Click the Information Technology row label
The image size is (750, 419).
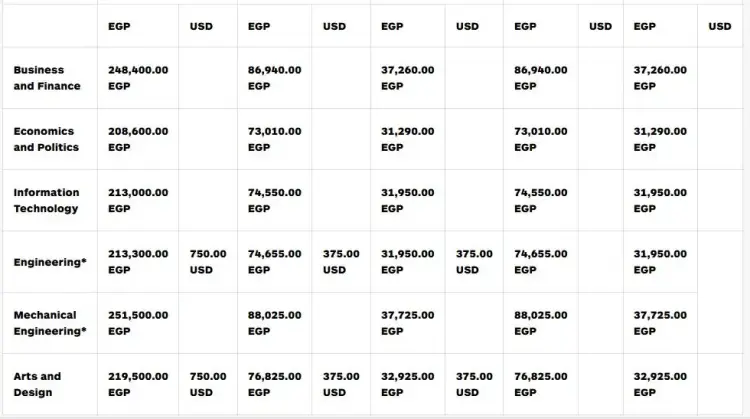pos(46,200)
